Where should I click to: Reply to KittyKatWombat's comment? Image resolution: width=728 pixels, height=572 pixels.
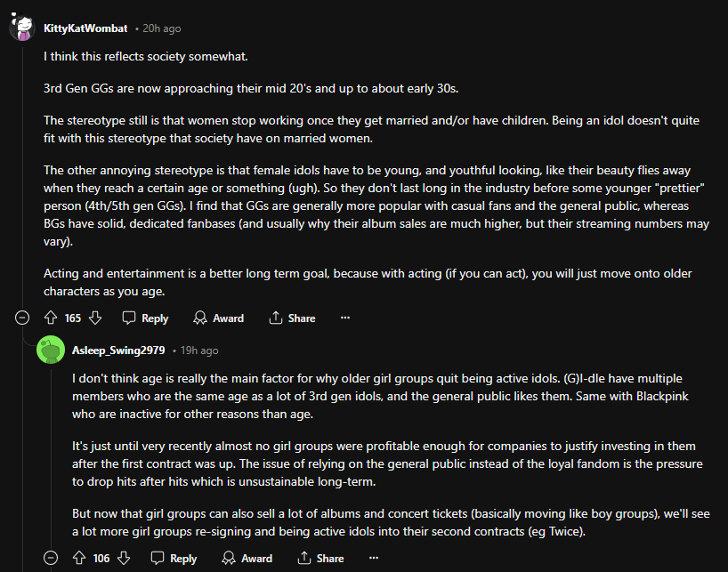tap(145, 318)
